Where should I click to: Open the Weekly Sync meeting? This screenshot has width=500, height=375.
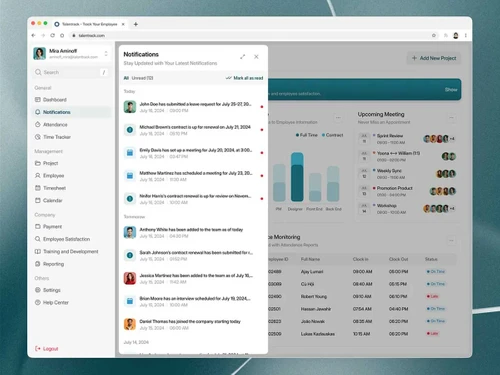407,174
